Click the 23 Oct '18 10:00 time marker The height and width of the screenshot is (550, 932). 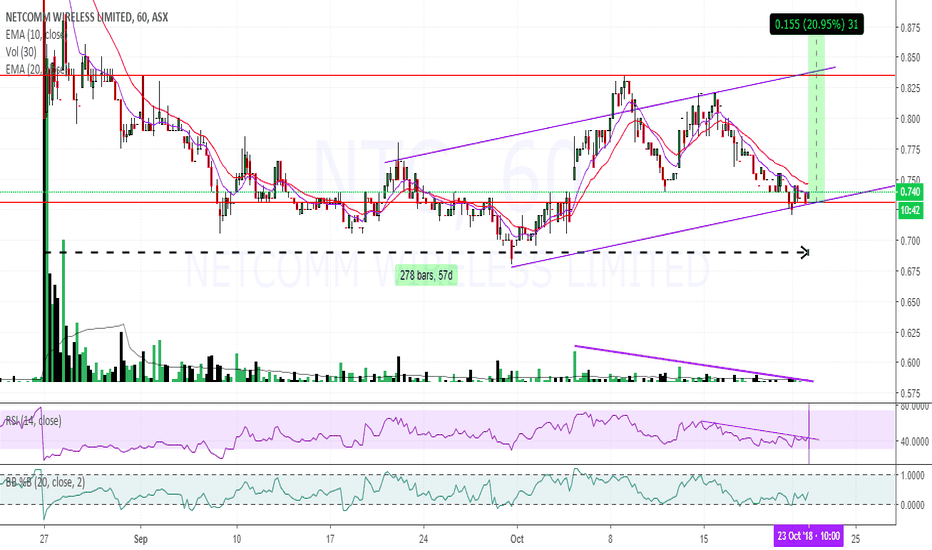[x=808, y=536]
